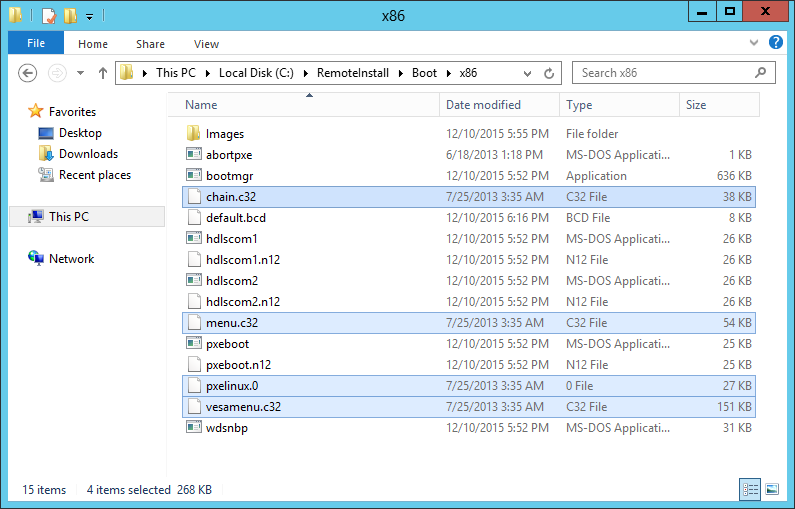The image size is (795, 509).
Task: Click the 0 File type cell
Action: (579, 386)
